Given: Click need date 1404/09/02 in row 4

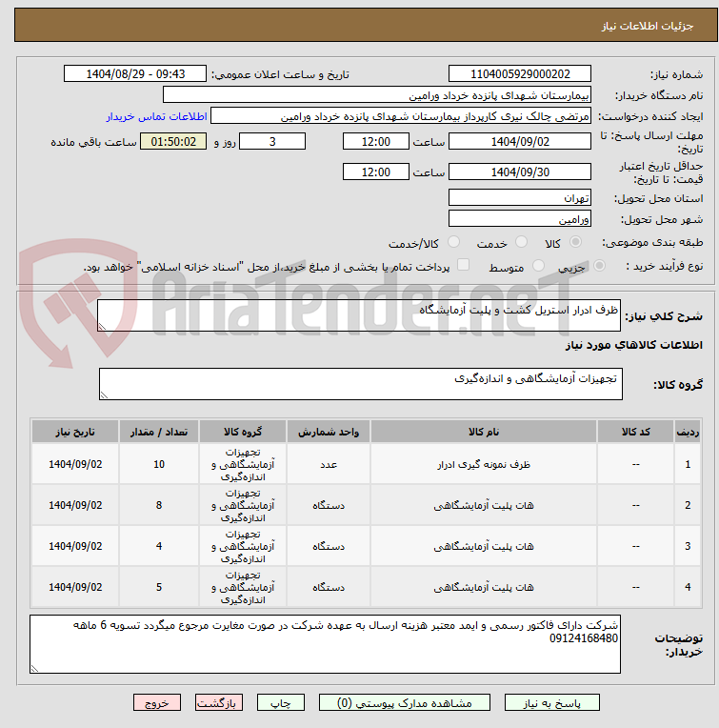Looking at the screenshot, I should 75,587.
